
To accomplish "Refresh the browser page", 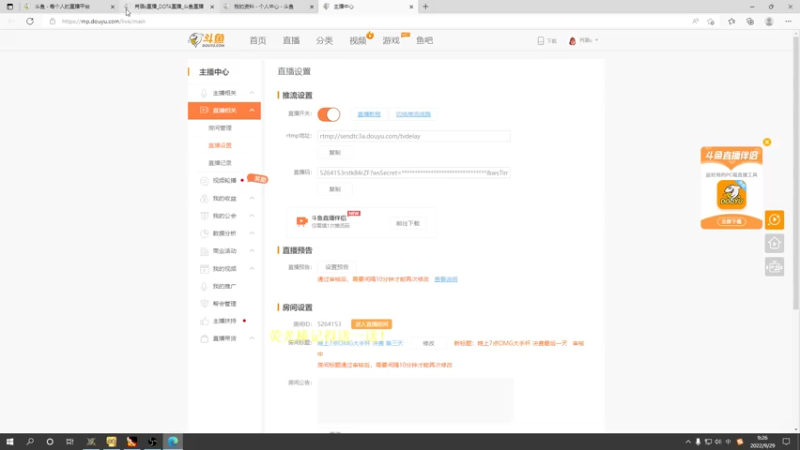I will (x=30, y=21).
